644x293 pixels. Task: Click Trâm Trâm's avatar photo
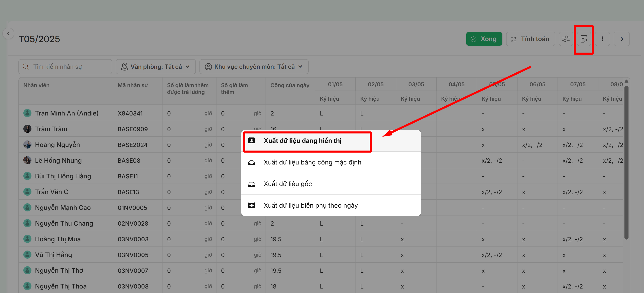coord(27,129)
